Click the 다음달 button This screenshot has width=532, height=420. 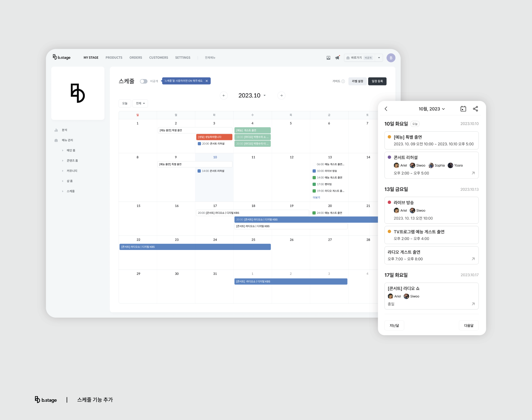pyautogui.click(x=469, y=325)
